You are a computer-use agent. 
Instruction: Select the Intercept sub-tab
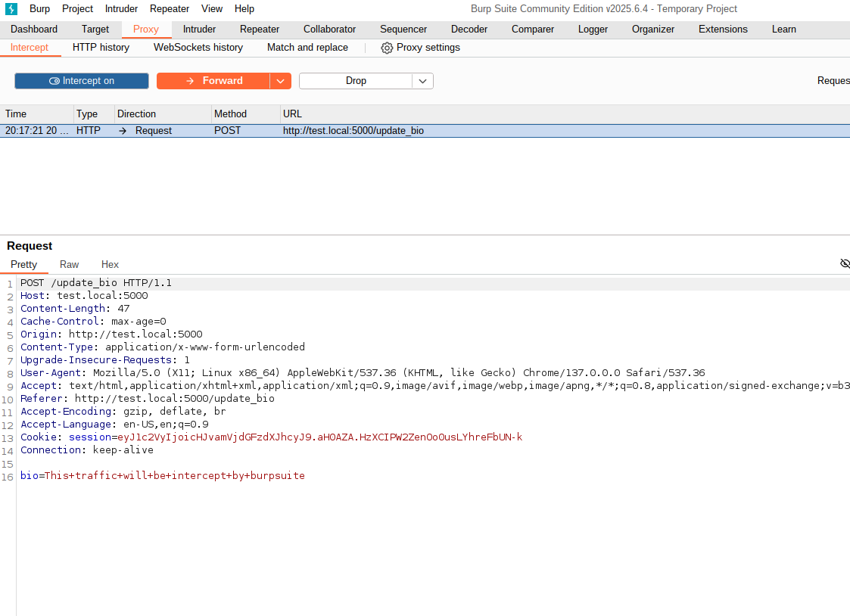[x=30, y=48]
